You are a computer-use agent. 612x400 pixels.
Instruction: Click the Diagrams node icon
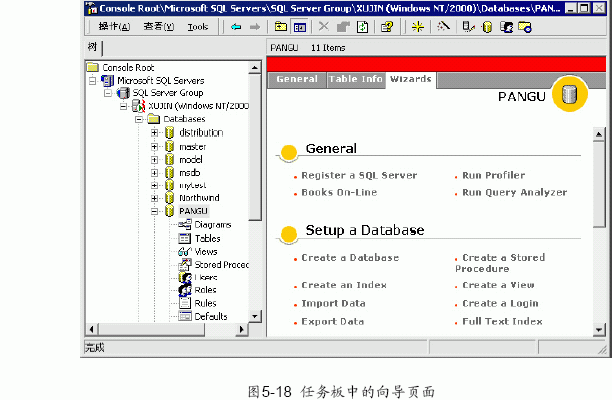tap(185, 224)
